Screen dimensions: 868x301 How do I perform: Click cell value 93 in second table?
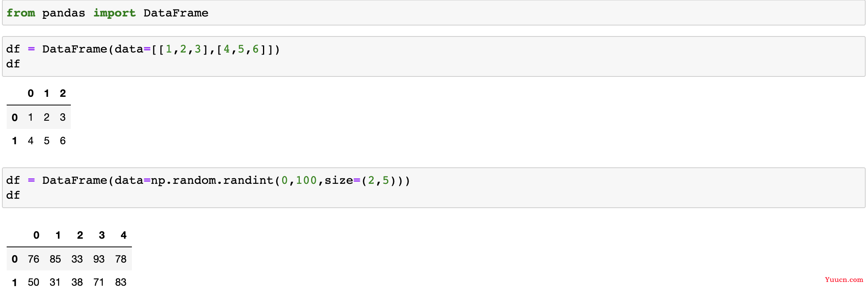point(99,259)
